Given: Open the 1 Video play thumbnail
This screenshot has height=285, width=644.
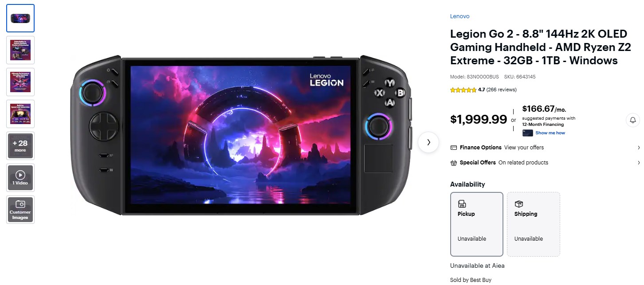Looking at the screenshot, I should point(20,178).
